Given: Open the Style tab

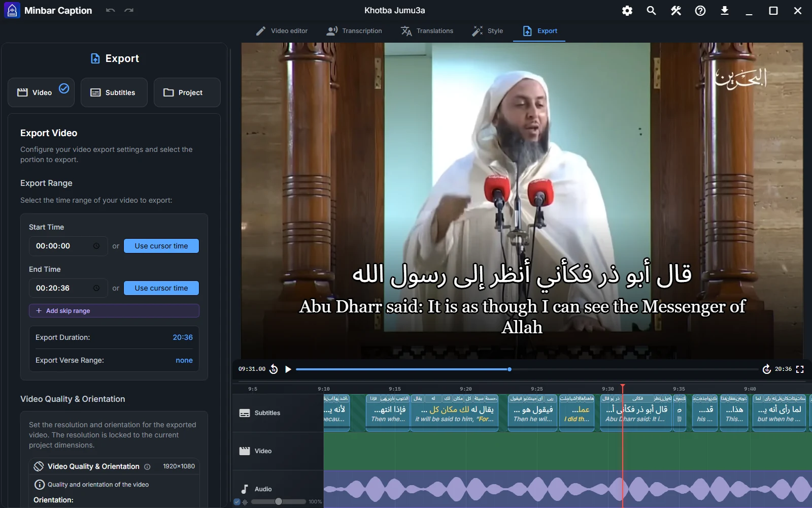Looking at the screenshot, I should (487, 31).
